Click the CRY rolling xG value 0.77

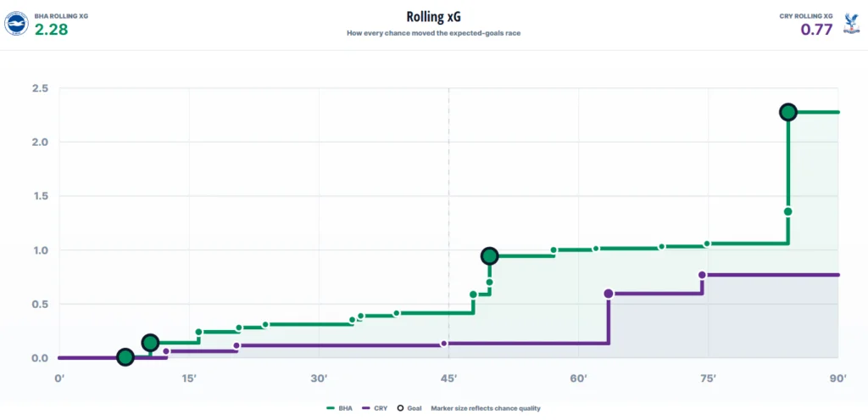(816, 30)
